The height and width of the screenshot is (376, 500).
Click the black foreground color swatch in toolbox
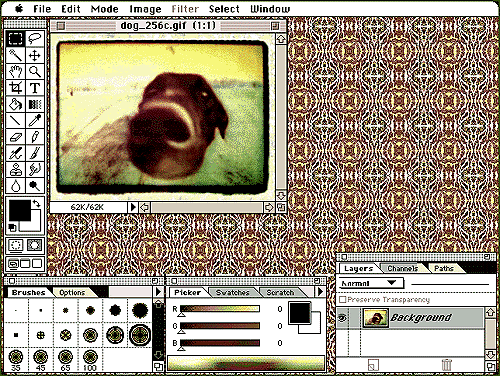pos(20,210)
